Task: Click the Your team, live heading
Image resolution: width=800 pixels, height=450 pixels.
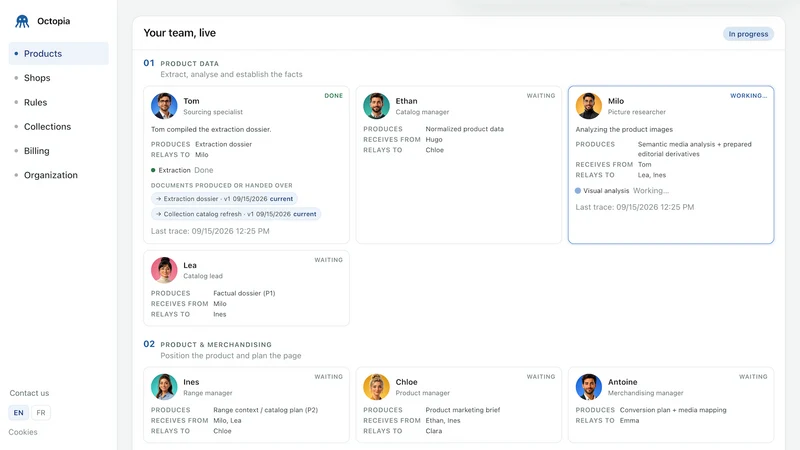Action: [x=180, y=33]
